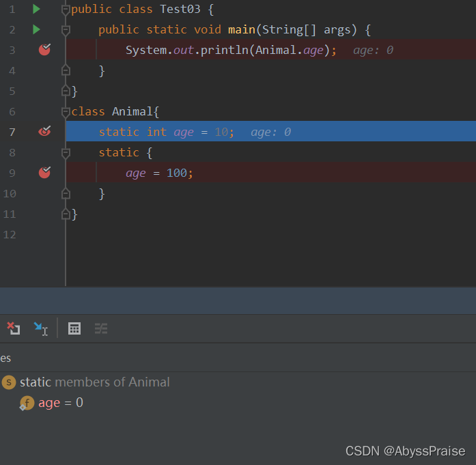Viewport: 476px width, 465px height.
Task: Toggle the breakpoint on line 3
Action: [x=44, y=50]
